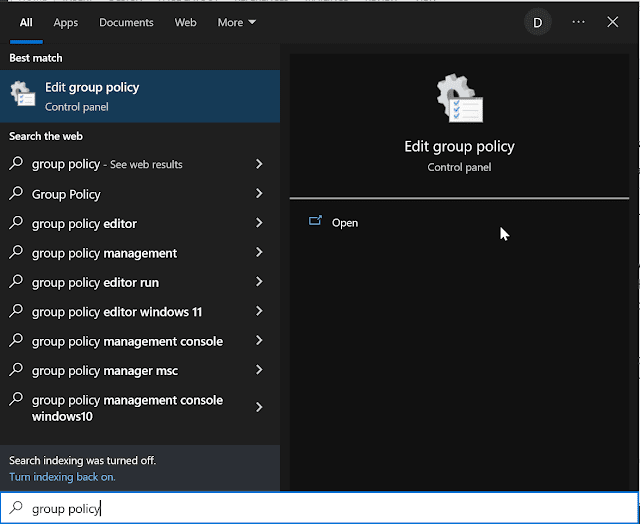The height and width of the screenshot is (524, 640).
Task: Expand chevron next to 'Group Policy' capitalized
Action: (x=259, y=193)
